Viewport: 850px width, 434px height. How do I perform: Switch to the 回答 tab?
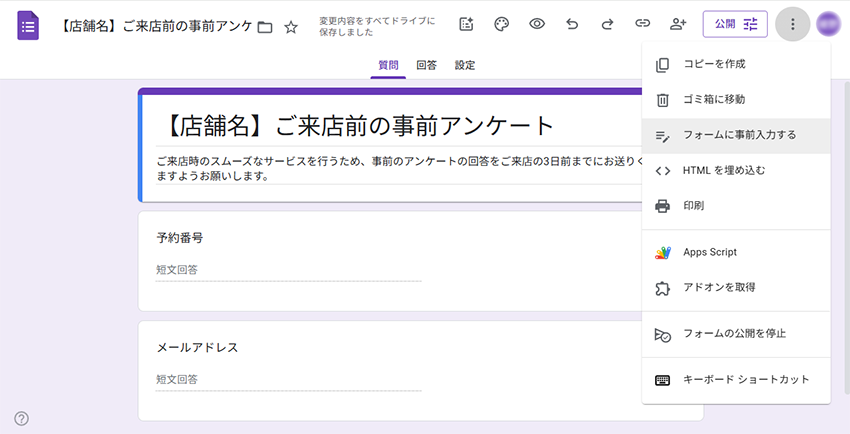point(426,65)
